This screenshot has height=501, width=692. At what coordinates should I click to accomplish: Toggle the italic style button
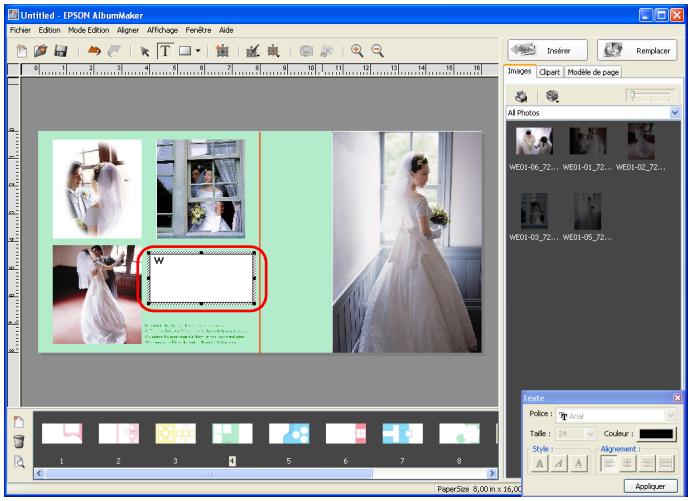point(559,464)
